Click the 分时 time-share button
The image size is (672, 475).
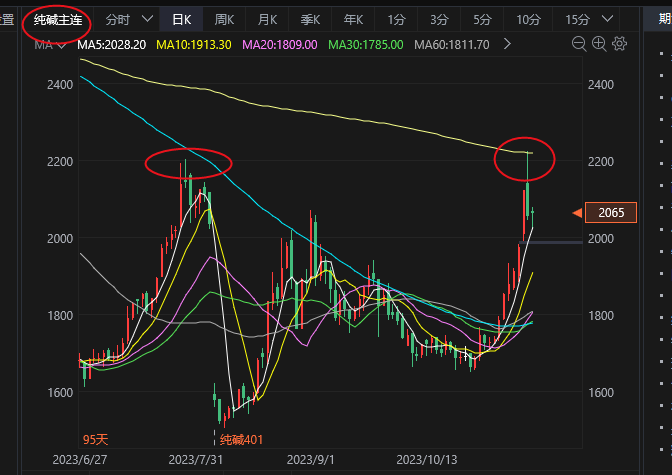click(x=117, y=19)
